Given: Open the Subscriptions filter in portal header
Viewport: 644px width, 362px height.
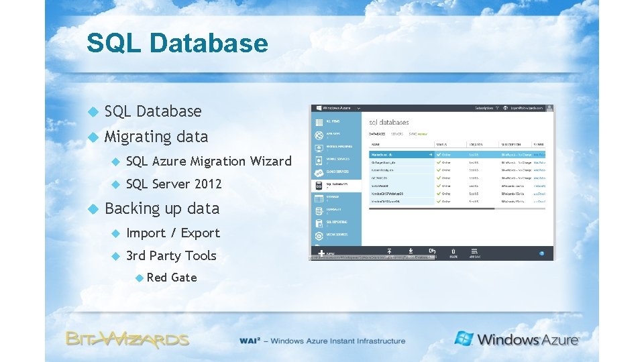Looking at the screenshot, I should 487,109.
